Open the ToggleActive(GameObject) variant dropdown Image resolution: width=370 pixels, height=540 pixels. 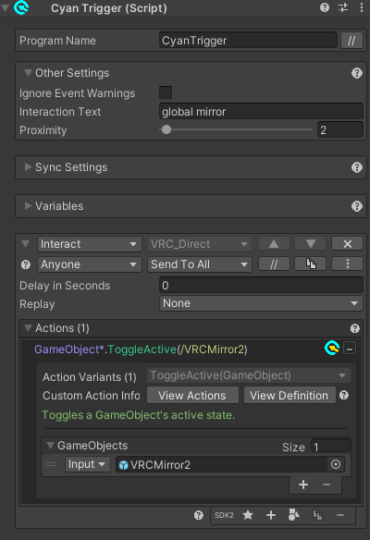tap(249, 375)
